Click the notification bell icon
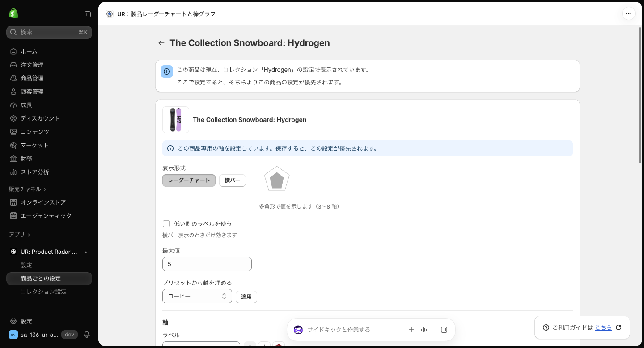This screenshot has width=644, height=348. (87, 335)
